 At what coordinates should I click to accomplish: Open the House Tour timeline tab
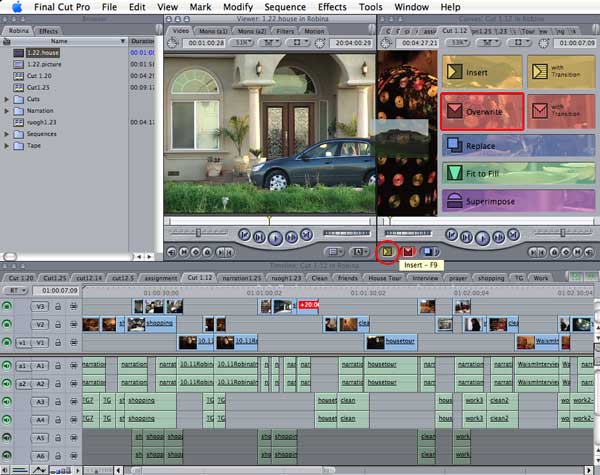(x=385, y=278)
